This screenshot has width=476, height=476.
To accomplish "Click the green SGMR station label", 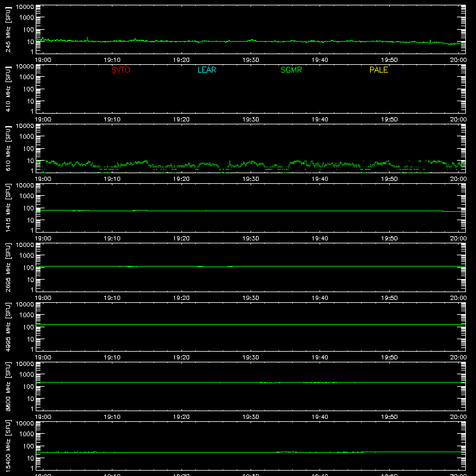I will pyautogui.click(x=291, y=70).
